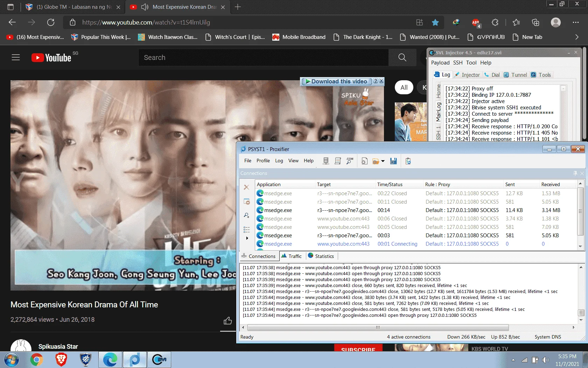Switch to Dial tab in SVI Injector
The height and width of the screenshot is (368, 588).
coord(492,75)
